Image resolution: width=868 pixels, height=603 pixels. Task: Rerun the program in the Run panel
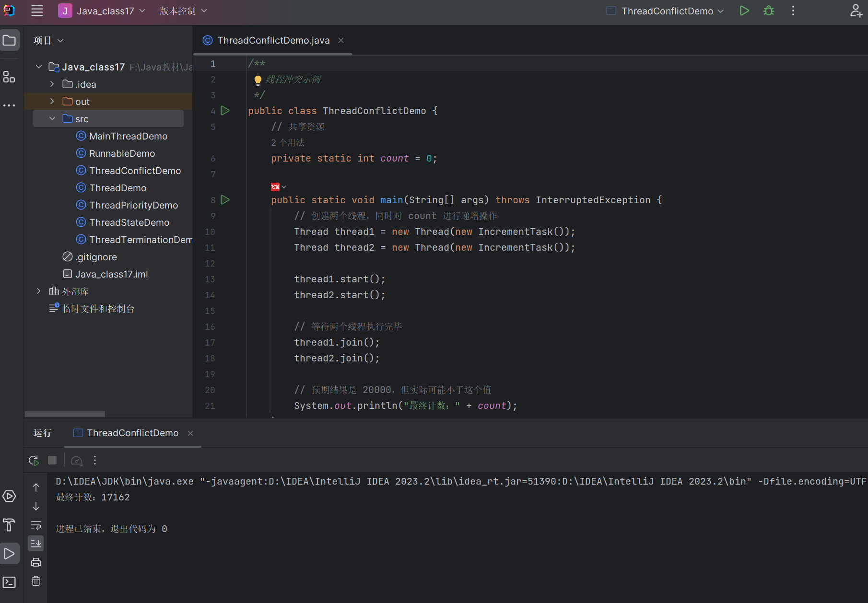coord(34,461)
